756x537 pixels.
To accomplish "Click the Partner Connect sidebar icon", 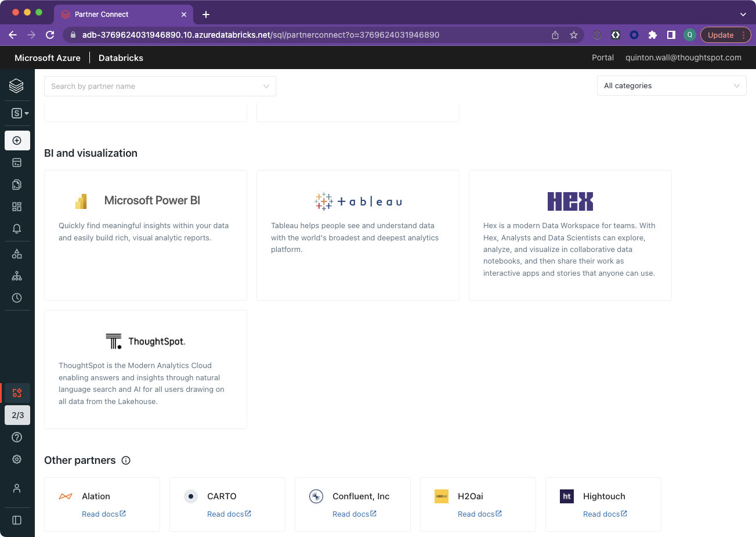I will (17, 393).
